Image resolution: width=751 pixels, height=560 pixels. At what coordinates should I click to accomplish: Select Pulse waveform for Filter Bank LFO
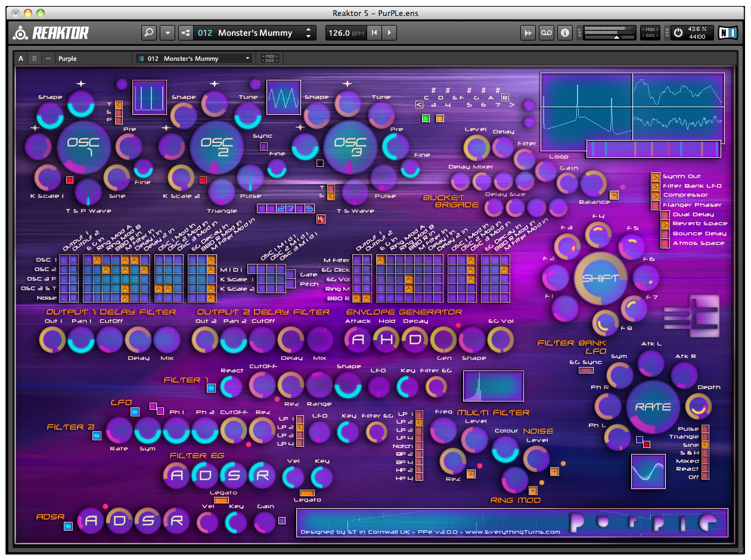pos(705,429)
